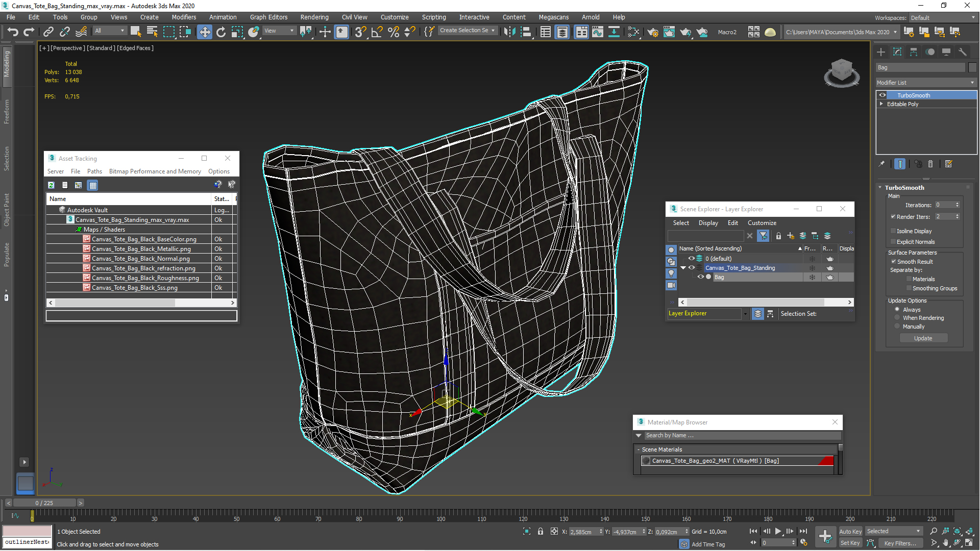Click the Go to End button
This screenshot has width=980, height=551.
point(803,532)
